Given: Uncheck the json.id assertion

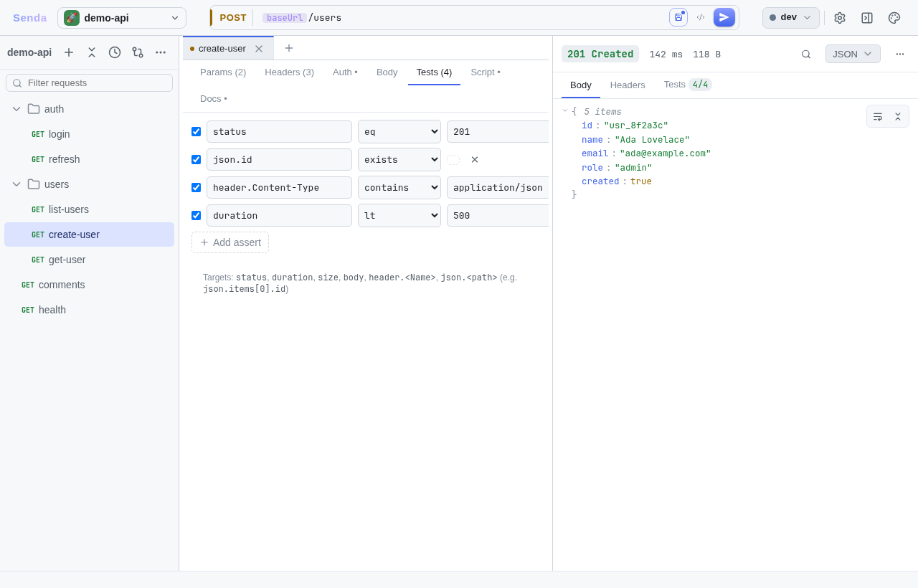Looking at the screenshot, I should (x=197, y=160).
